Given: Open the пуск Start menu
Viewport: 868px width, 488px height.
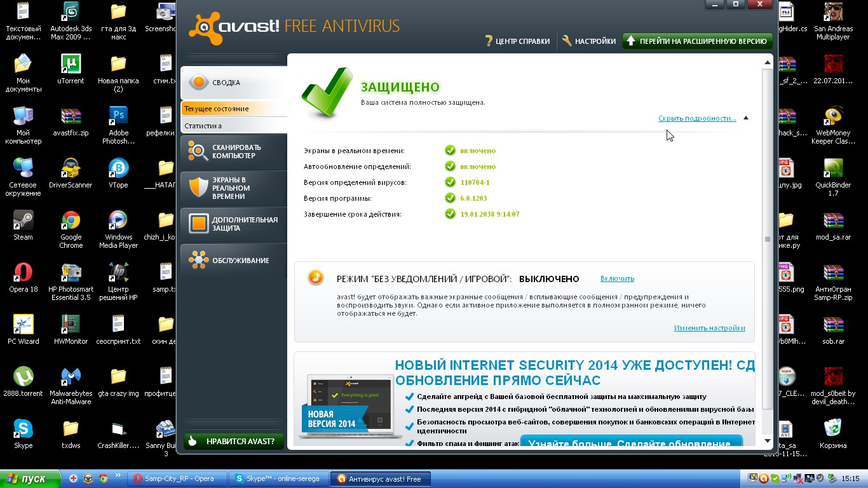Looking at the screenshot, I should 30,478.
